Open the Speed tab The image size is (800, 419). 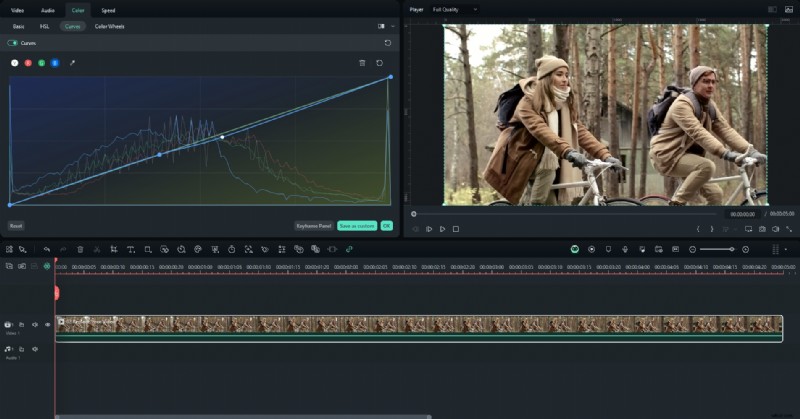[108, 10]
